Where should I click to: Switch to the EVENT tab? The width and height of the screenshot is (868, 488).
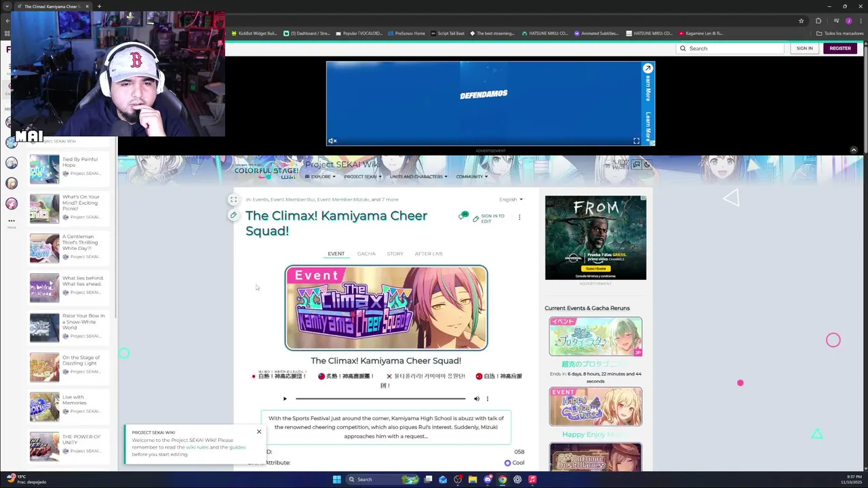point(336,253)
